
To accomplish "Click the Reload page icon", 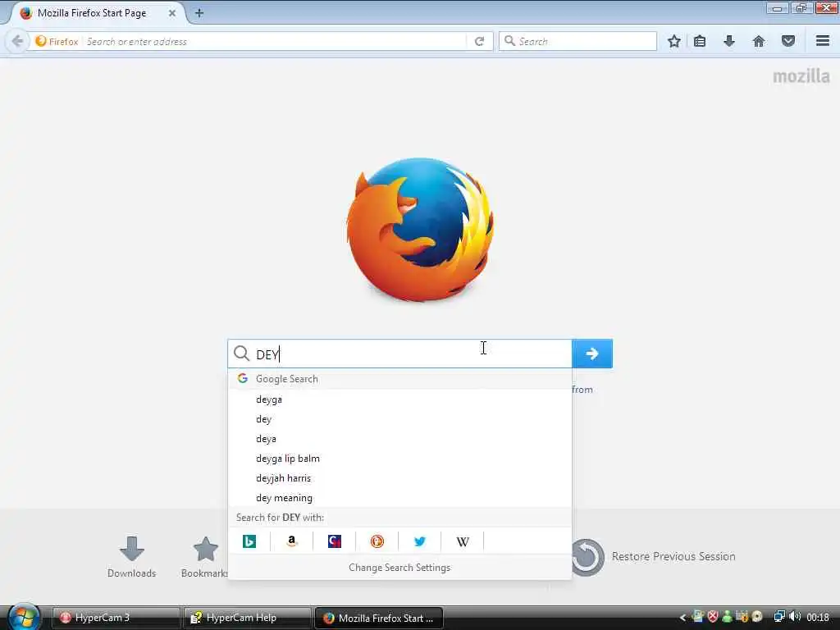I will click(x=479, y=41).
